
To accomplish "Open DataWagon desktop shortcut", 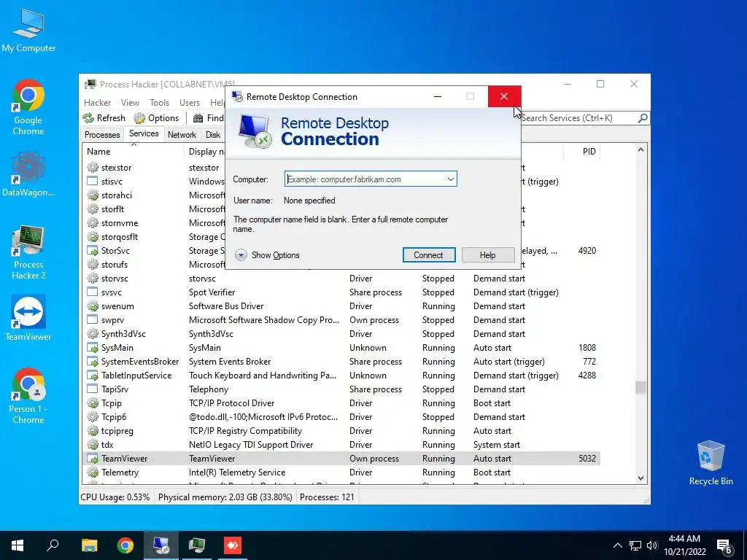I will coord(28,174).
